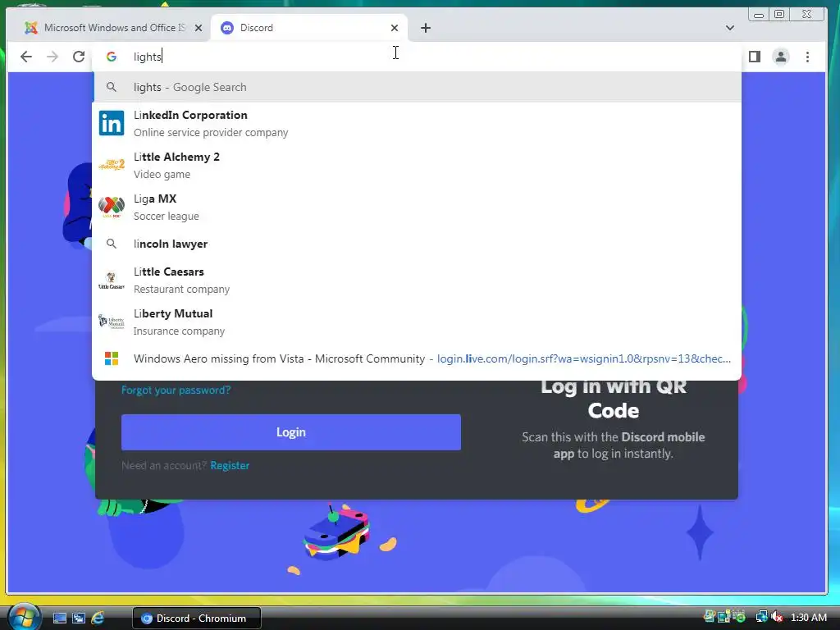Click the Discord Login button
840x630 pixels.
pos(291,431)
